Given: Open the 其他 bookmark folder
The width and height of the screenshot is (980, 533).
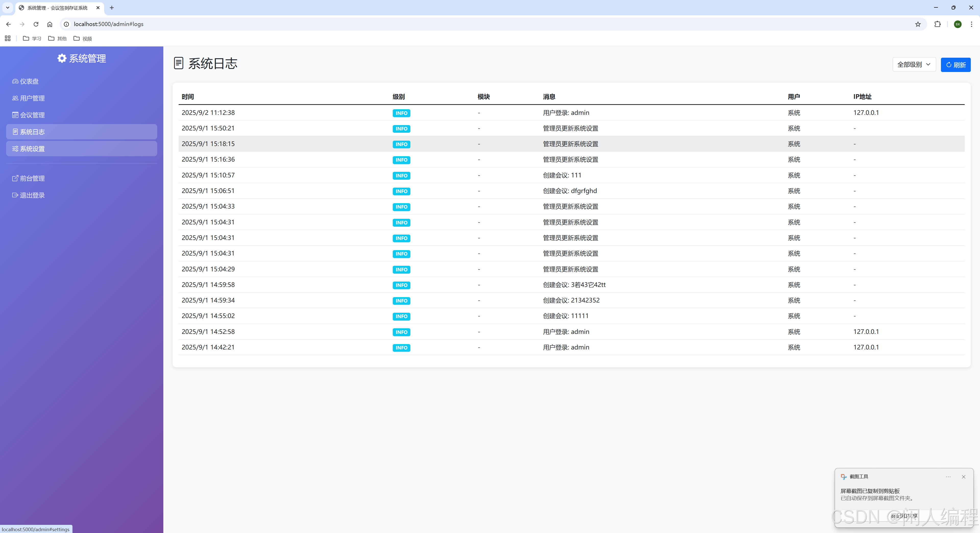Looking at the screenshot, I should click(57, 39).
